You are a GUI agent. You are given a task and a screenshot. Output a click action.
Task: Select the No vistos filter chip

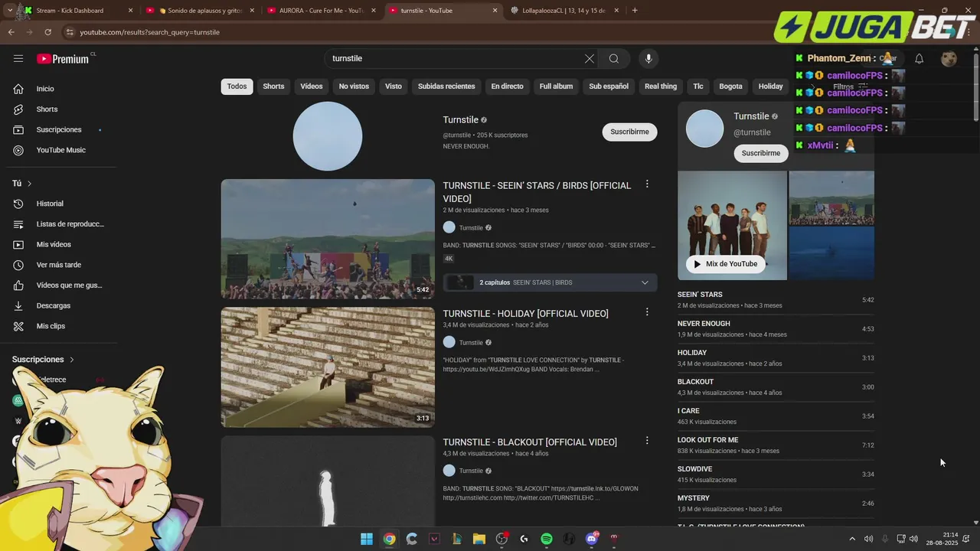354,86
